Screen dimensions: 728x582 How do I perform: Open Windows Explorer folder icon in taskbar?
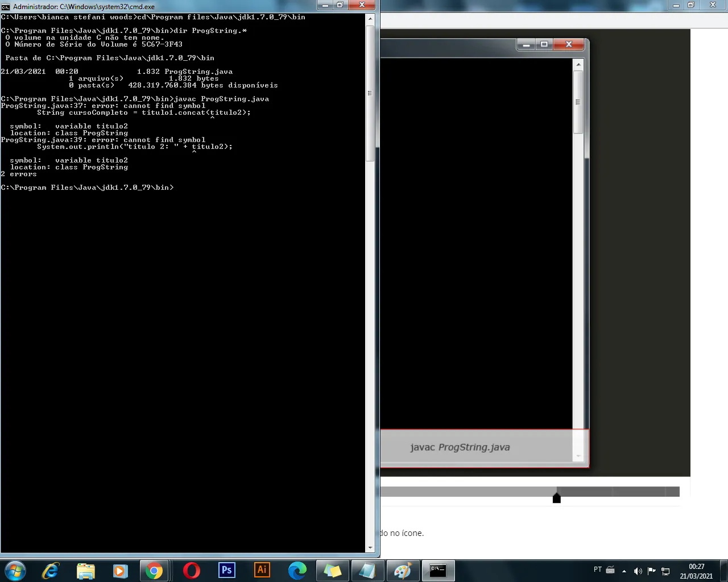point(85,571)
